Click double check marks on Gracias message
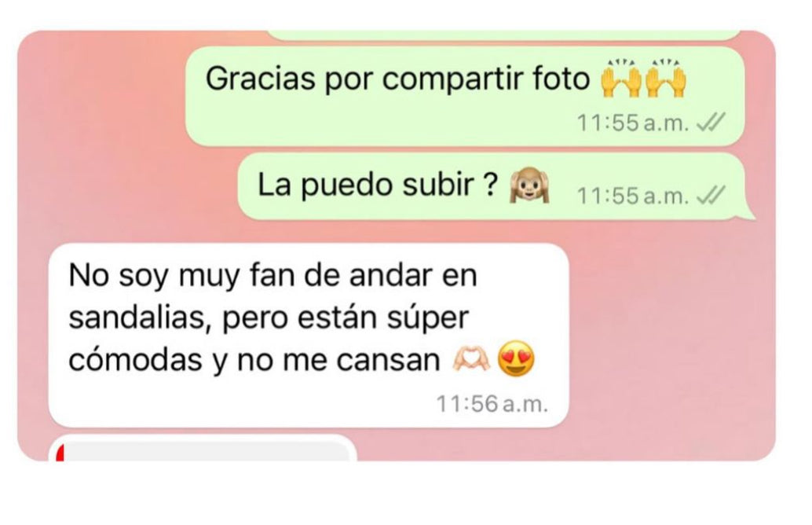812x525 pixels. pyautogui.click(x=711, y=123)
